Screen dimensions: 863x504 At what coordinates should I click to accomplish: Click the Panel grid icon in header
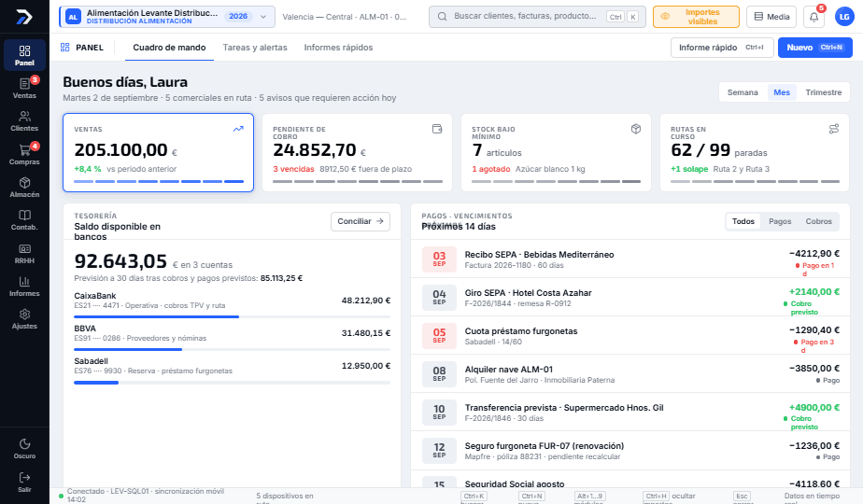pyautogui.click(x=65, y=48)
